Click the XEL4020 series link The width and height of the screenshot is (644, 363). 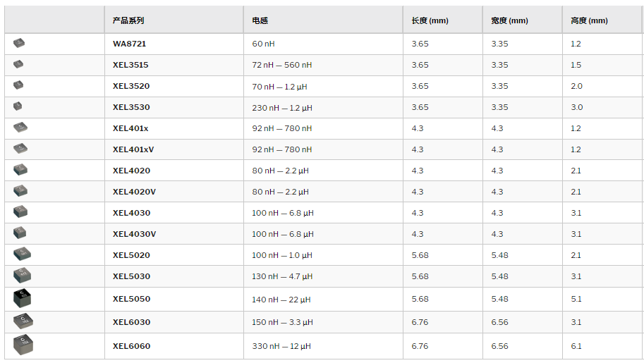coord(131,171)
